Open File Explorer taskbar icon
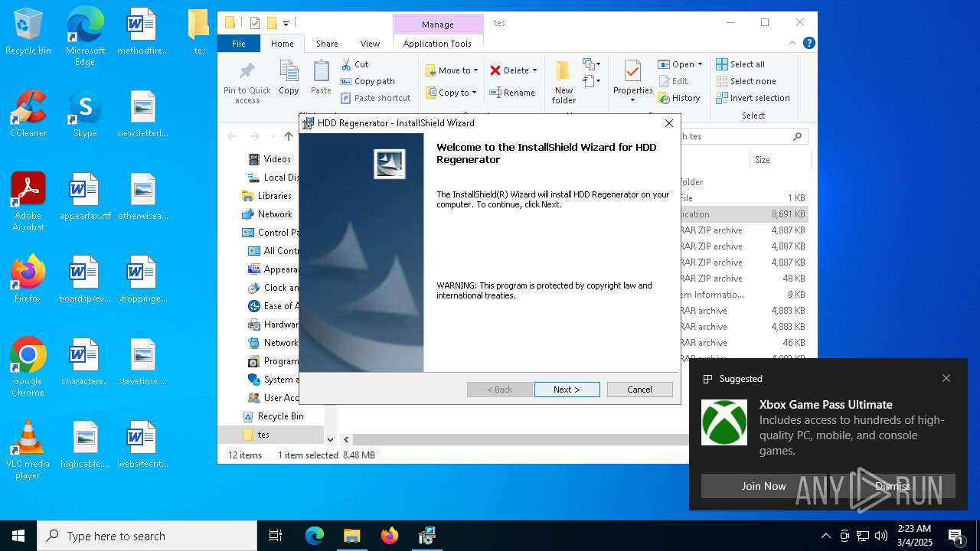 point(351,536)
